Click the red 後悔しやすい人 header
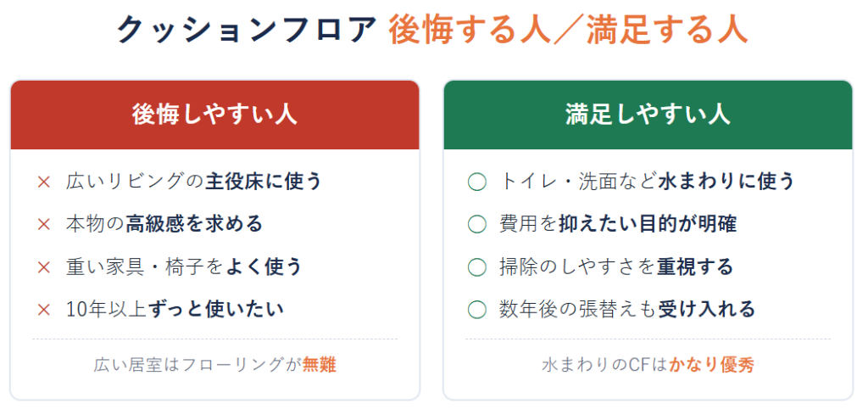This screenshot has width=868, height=415. 214,115
